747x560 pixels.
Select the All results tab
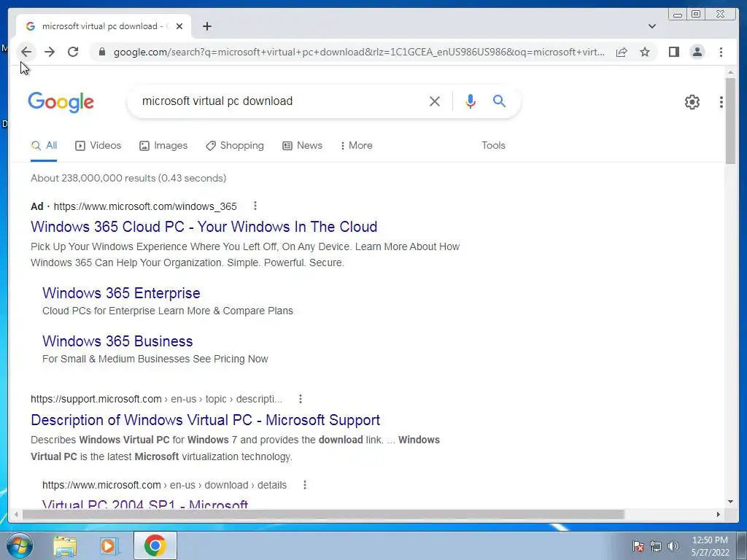click(44, 146)
